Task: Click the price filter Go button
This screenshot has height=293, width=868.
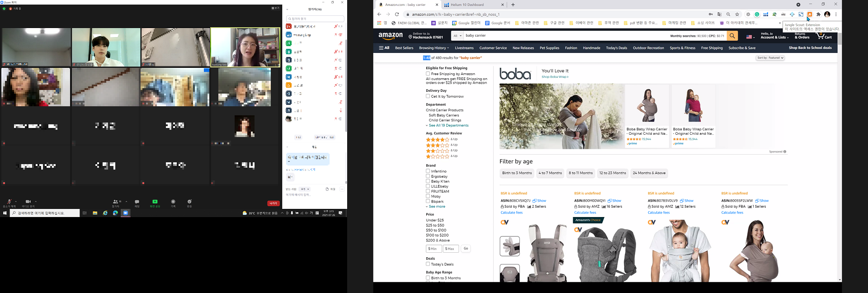Action: click(466, 249)
